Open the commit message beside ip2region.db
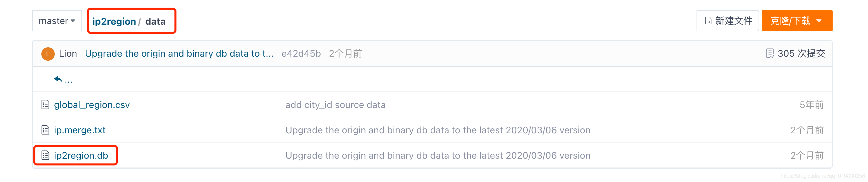The width and height of the screenshot is (868, 182). 438,155
